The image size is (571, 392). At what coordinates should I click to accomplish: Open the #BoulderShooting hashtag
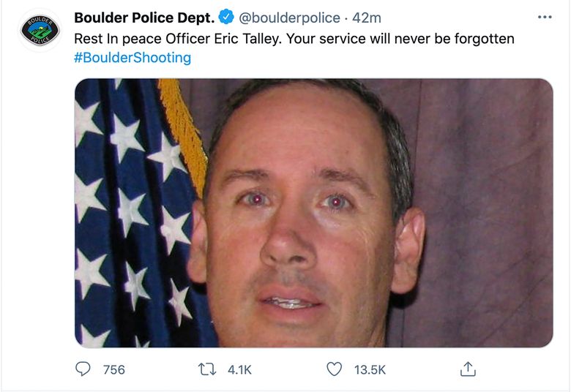(x=133, y=58)
